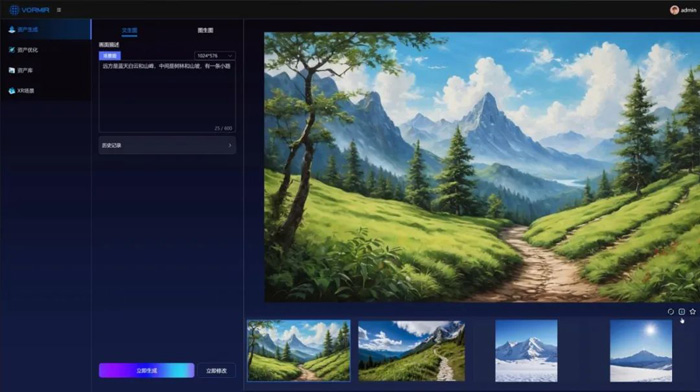Click the VORMIR globe logo
The image size is (700, 392).
(14, 10)
